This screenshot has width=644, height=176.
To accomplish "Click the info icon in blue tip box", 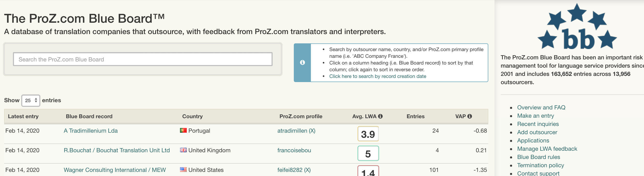I will [302, 62].
